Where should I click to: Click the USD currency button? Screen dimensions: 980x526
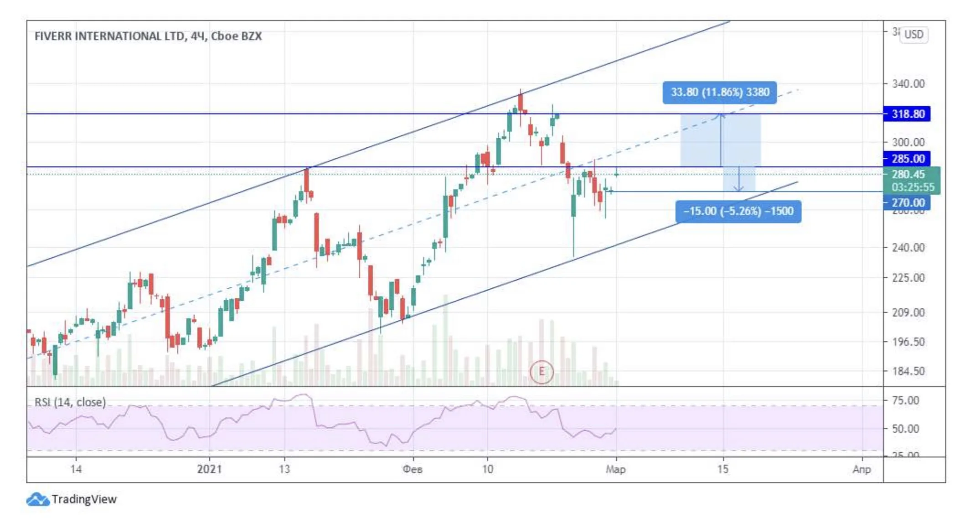[913, 35]
